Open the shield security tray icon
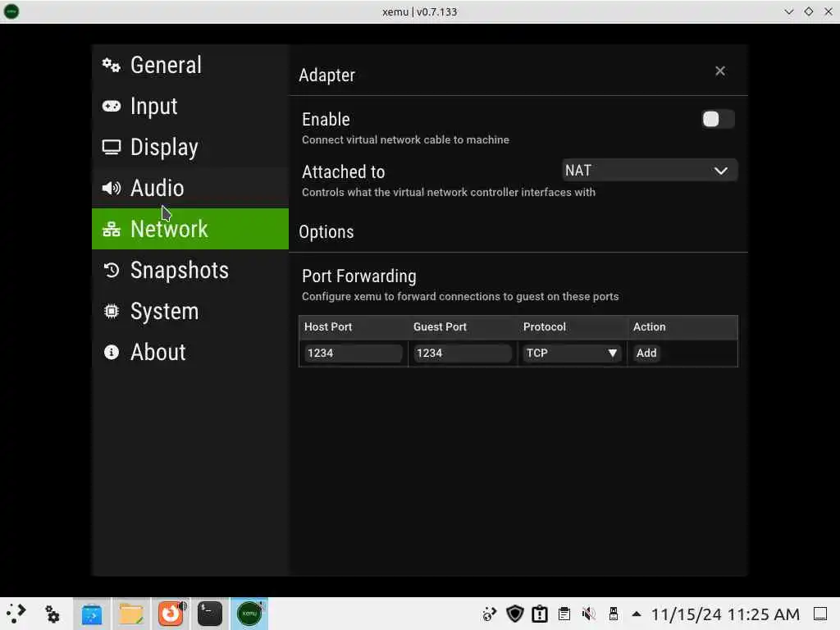The image size is (840, 630). pos(515,614)
